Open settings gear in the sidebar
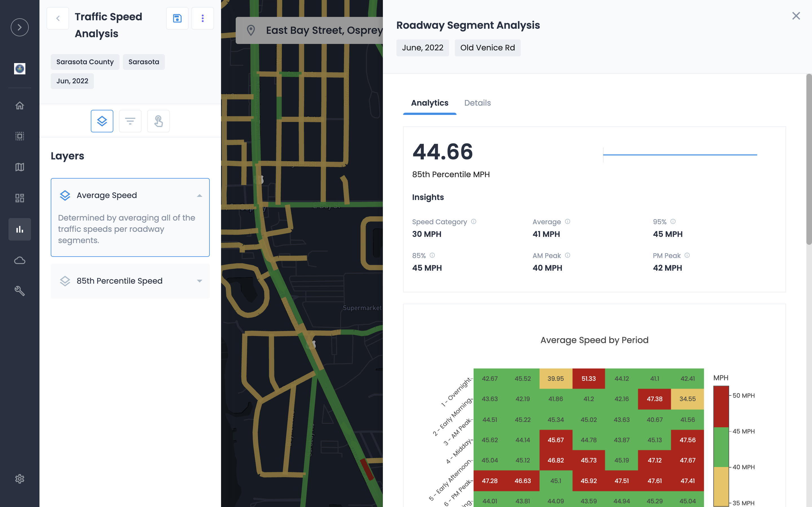 click(19, 479)
